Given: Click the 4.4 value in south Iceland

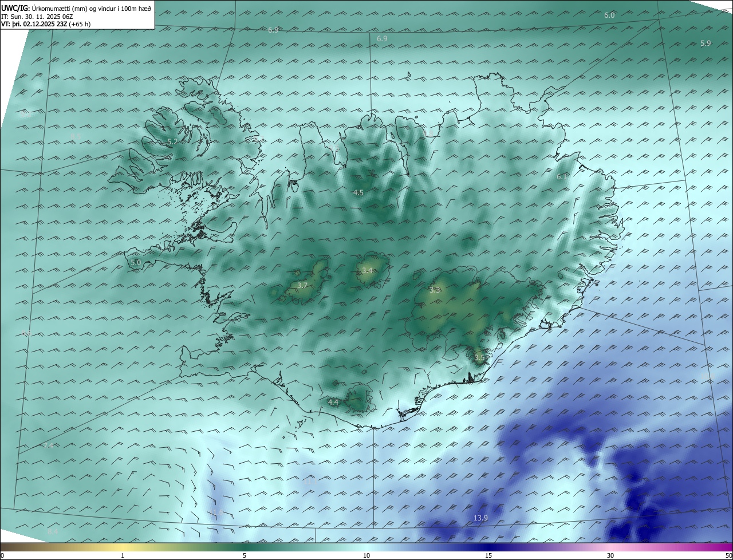Looking at the screenshot, I should [x=333, y=402].
